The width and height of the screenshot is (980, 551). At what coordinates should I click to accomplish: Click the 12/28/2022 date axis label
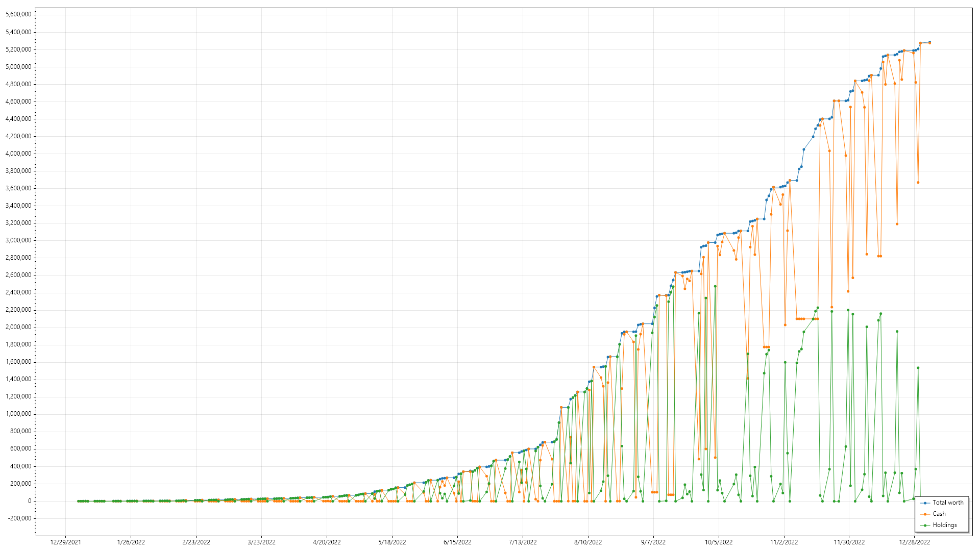[x=915, y=542]
